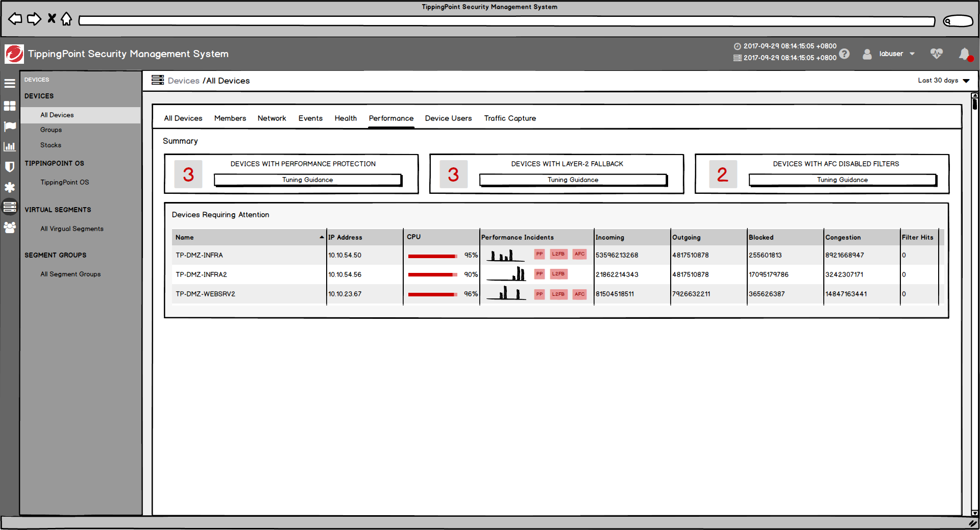This screenshot has height=530, width=980.
Task: Open the help question mark icon
Action: point(845,54)
